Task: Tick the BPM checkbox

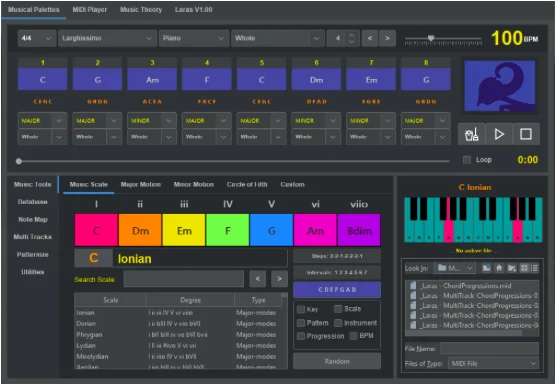Action: point(353,336)
